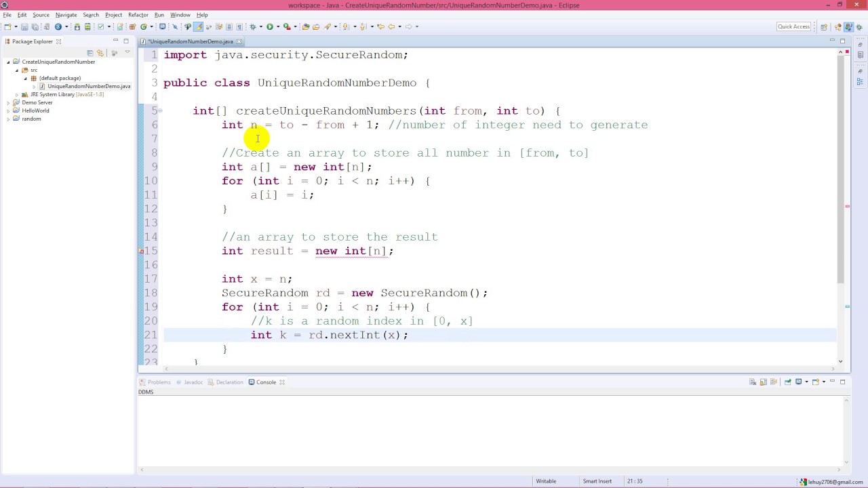Collapse the CreateUniqueRandomNumber project tree
Image resolution: width=868 pixels, height=488 pixels.
pyautogui.click(x=8, y=62)
